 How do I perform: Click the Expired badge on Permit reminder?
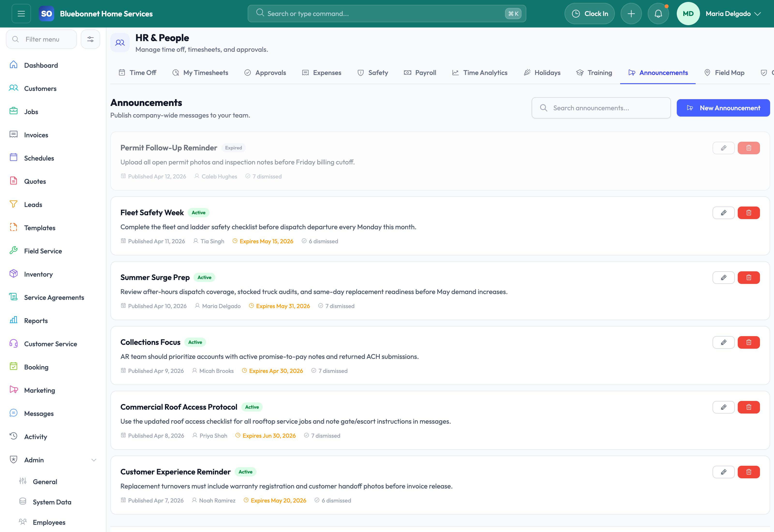[233, 148]
